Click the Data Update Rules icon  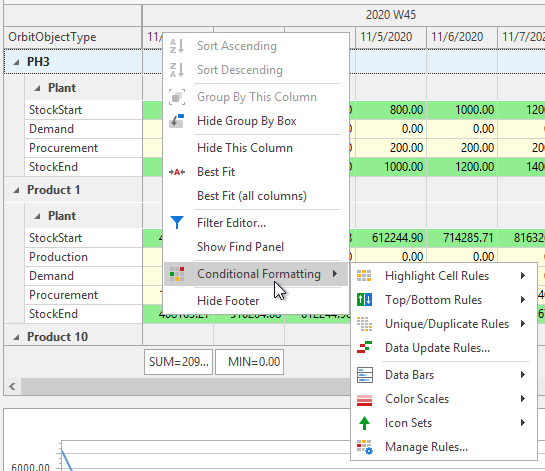[x=364, y=348]
